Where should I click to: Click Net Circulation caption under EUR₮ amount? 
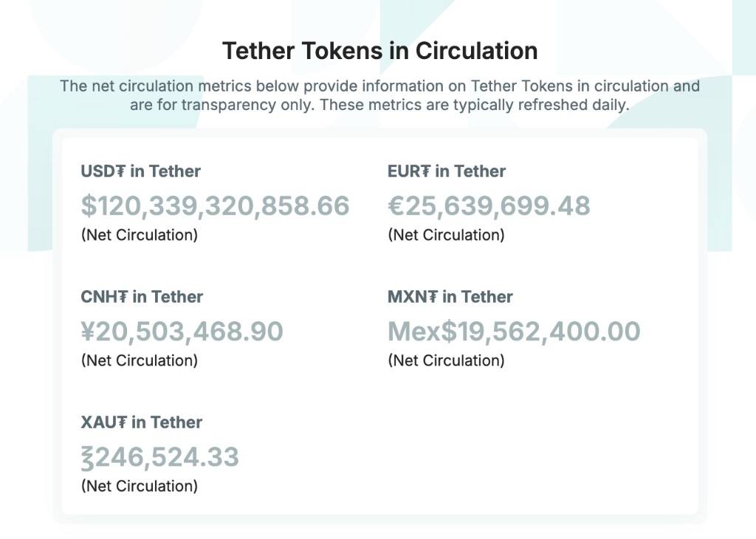(446, 236)
